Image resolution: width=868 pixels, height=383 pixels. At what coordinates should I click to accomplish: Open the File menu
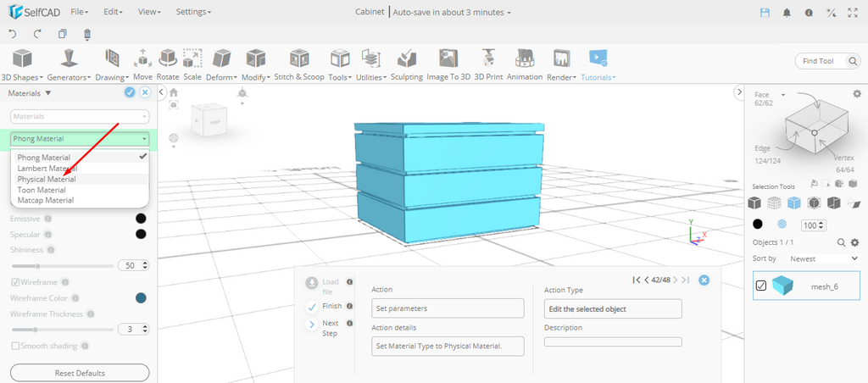pos(79,12)
